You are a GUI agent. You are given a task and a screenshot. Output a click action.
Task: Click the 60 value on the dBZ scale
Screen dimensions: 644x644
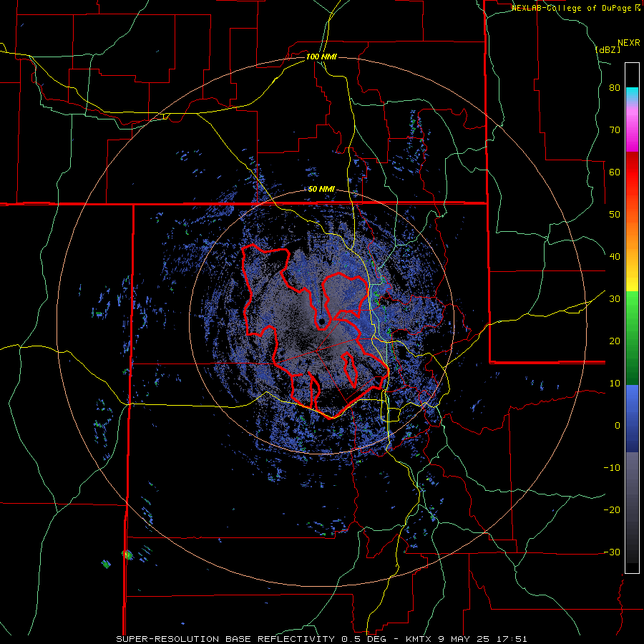615,172
